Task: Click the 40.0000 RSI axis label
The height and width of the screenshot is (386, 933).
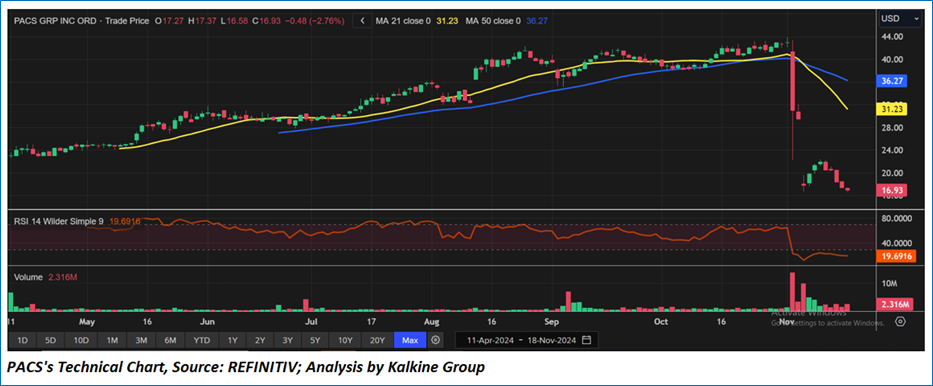Action: [897, 243]
